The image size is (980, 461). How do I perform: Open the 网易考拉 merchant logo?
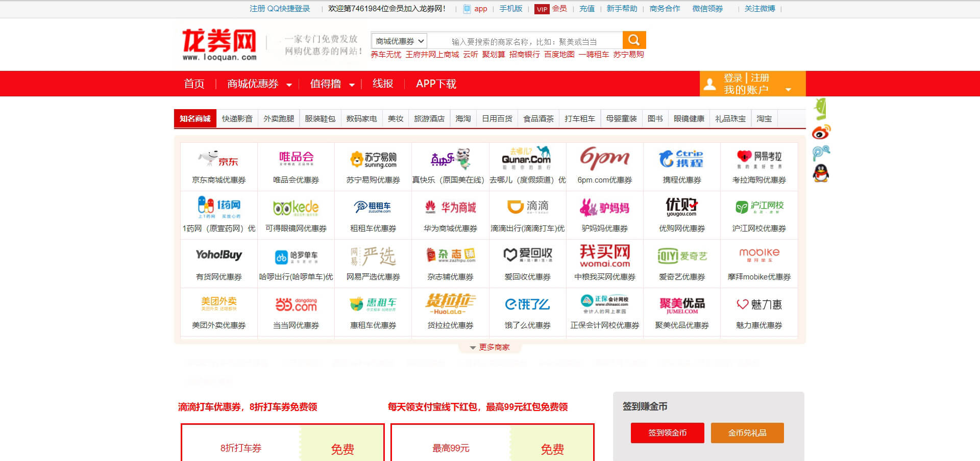pos(759,159)
